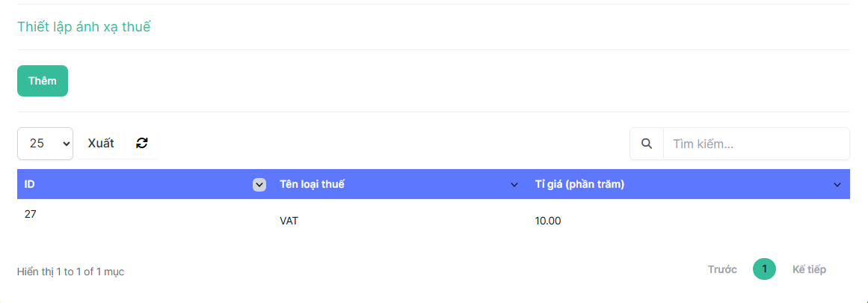
Task: Sort by Tỉ giá (phần trăm) header
Action: tap(579, 185)
